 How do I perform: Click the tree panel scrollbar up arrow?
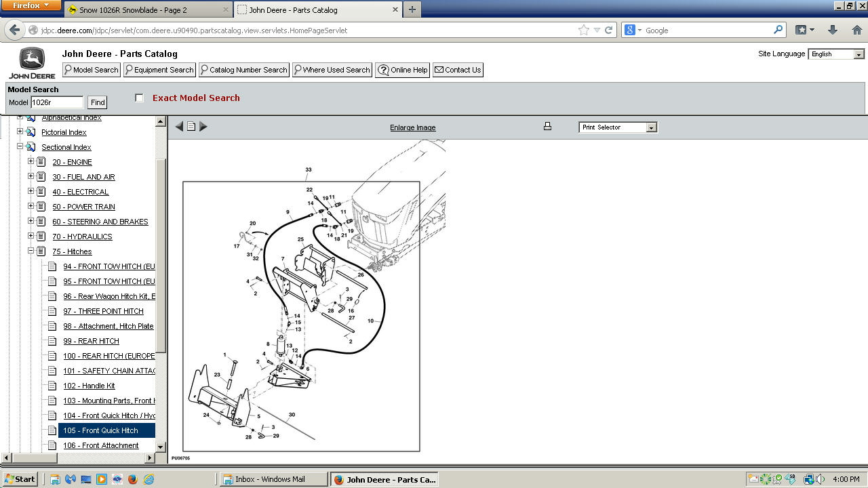[x=161, y=121]
